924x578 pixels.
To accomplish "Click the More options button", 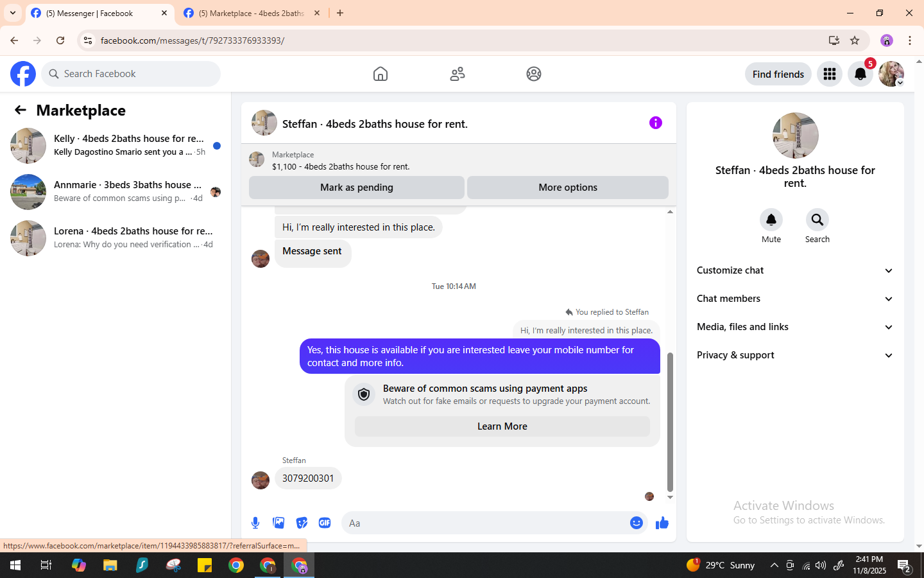I will 568,188.
